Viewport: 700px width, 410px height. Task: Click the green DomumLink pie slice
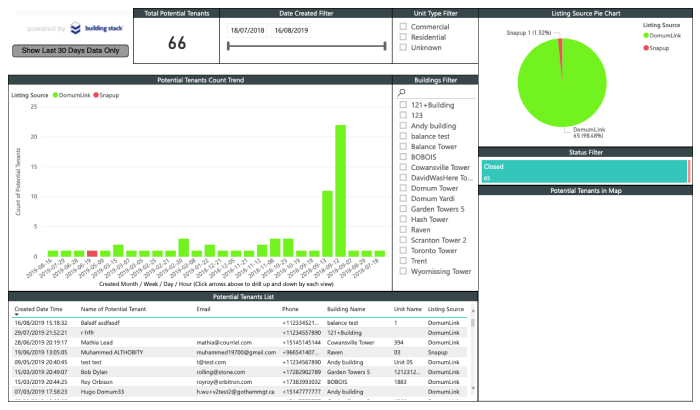[562, 85]
